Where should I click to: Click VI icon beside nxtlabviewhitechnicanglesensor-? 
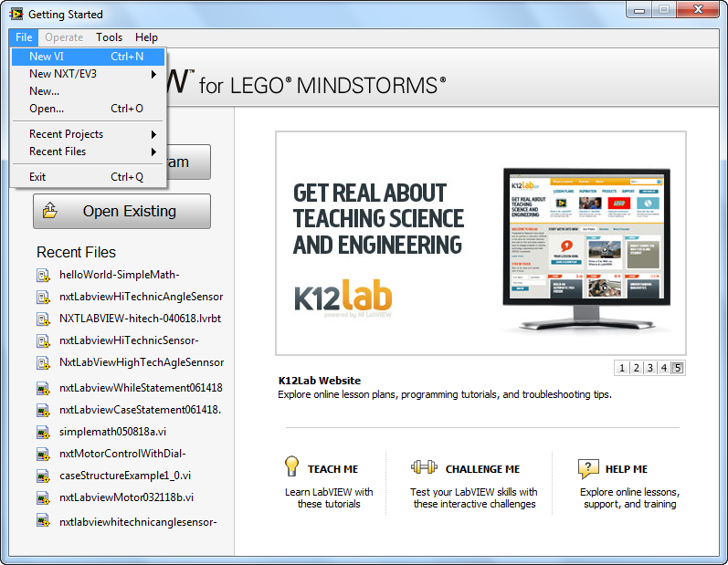pos(43,520)
